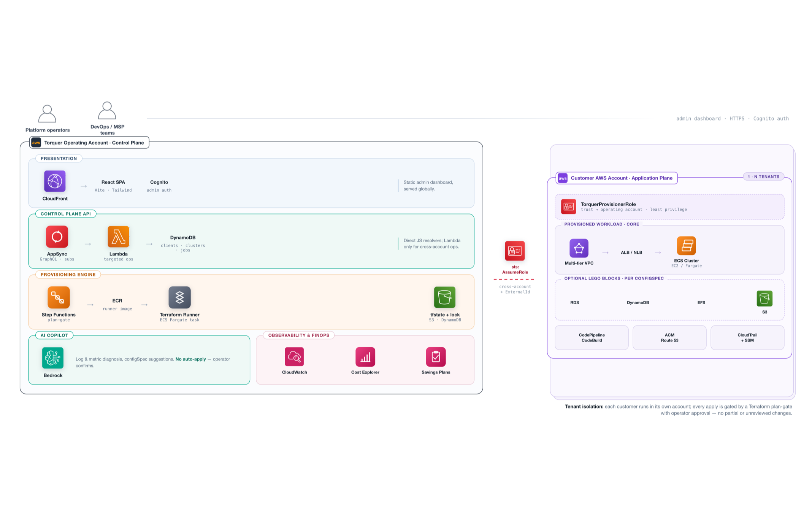This screenshot has width=812, height=512.
Task: Click the sts:AssumeRole icon
Action: [515, 251]
